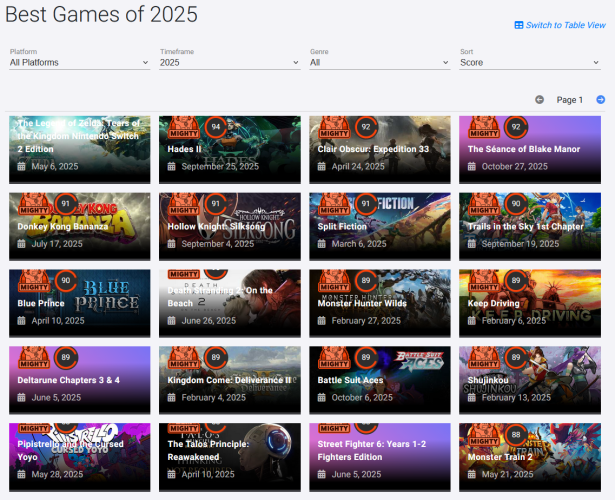
Task: Click the 89 score on Deltarune Chapters 3 & 4
Action: [x=66, y=357]
